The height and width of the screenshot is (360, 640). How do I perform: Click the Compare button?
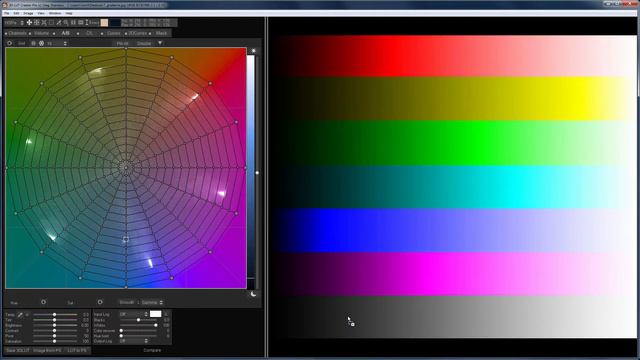pos(152,350)
